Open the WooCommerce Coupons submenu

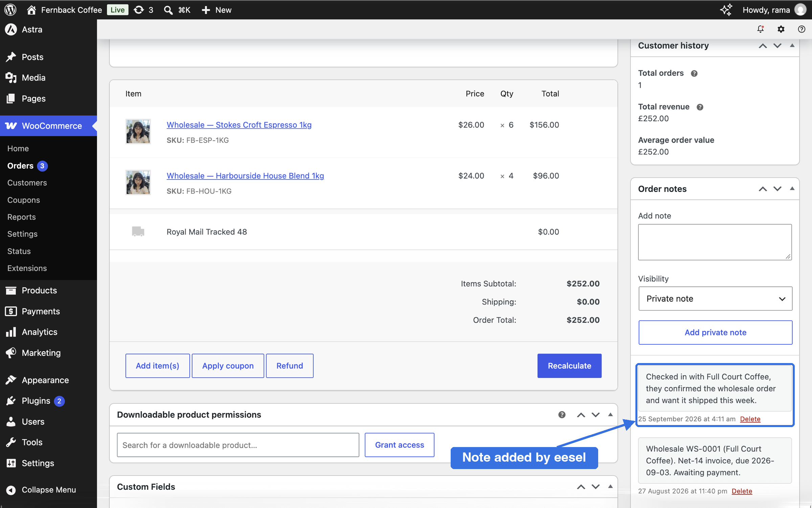24,200
